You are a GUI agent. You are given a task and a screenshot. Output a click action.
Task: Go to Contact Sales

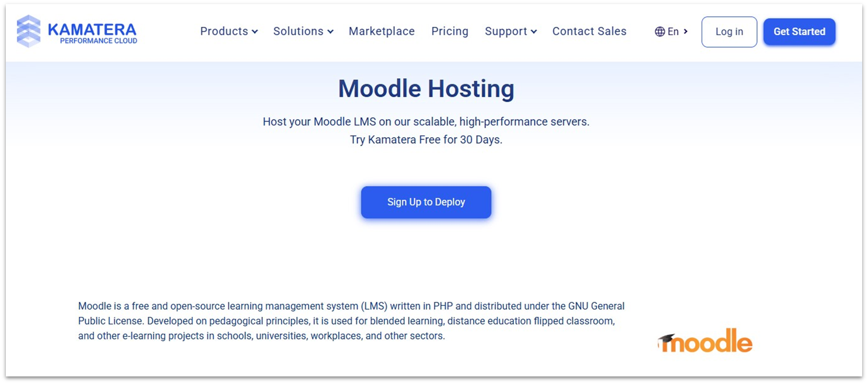point(589,32)
